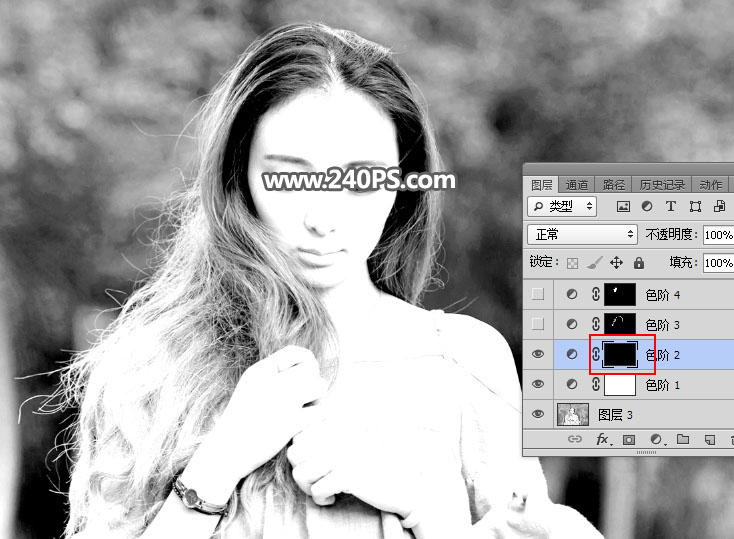
Task: Filter layers by text type icon
Action: tap(671, 207)
